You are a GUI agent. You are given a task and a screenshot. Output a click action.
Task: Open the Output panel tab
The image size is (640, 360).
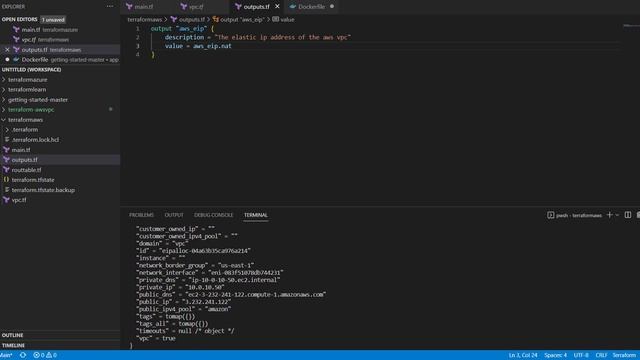[x=174, y=215]
